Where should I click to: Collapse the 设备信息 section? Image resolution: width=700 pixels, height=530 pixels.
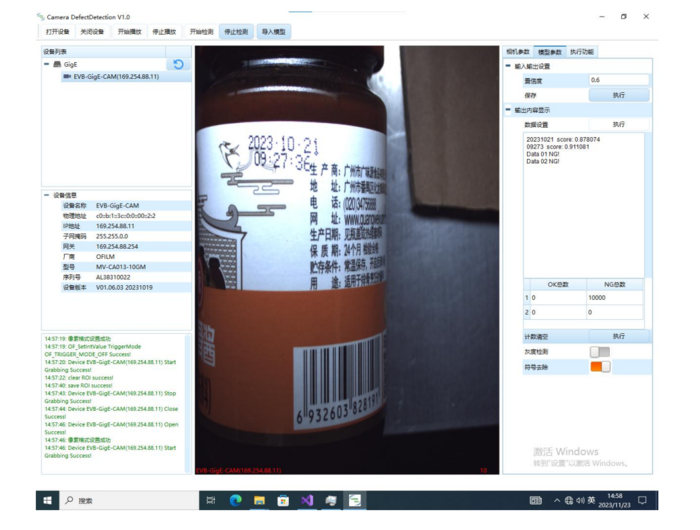click(x=46, y=195)
